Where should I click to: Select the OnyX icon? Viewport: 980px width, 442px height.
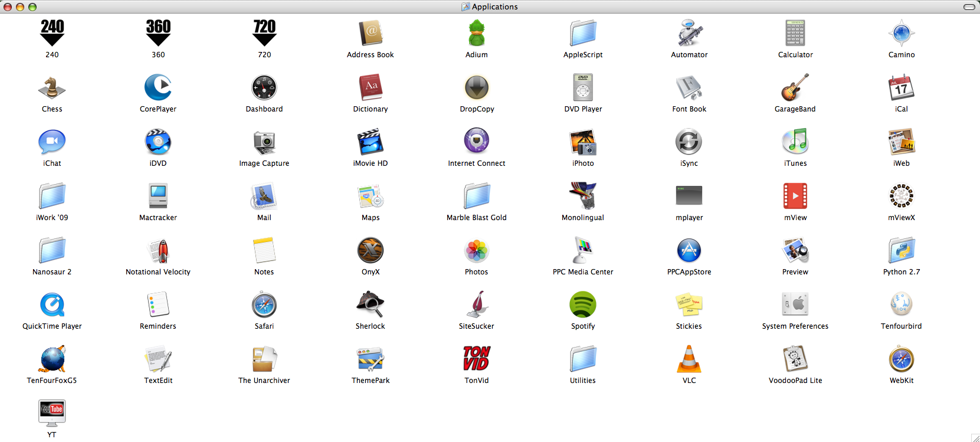(x=371, y=250)
